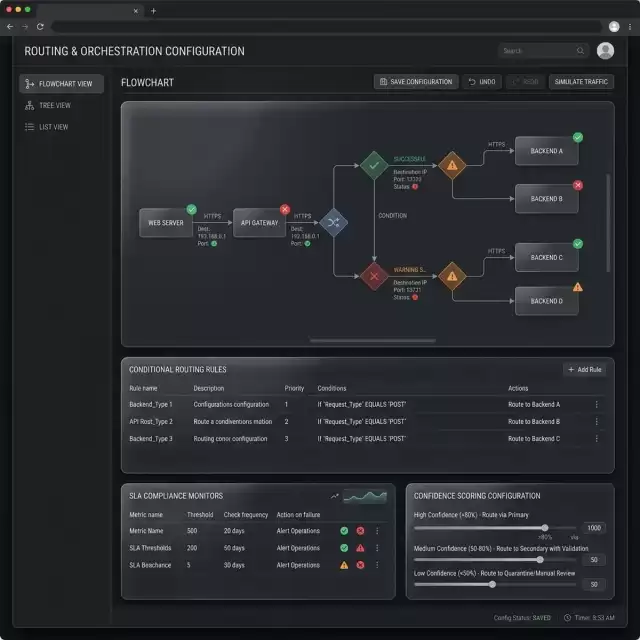Click browser profile icon in toolbar
The image size is (640, 640).
614,27
